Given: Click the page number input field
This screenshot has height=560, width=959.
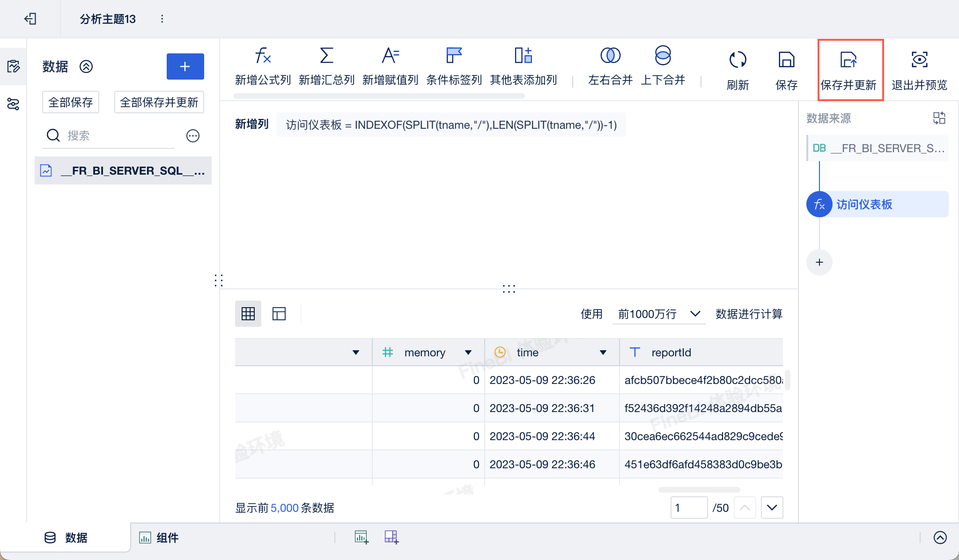Looking at the screenshot, I should (688, 508).
